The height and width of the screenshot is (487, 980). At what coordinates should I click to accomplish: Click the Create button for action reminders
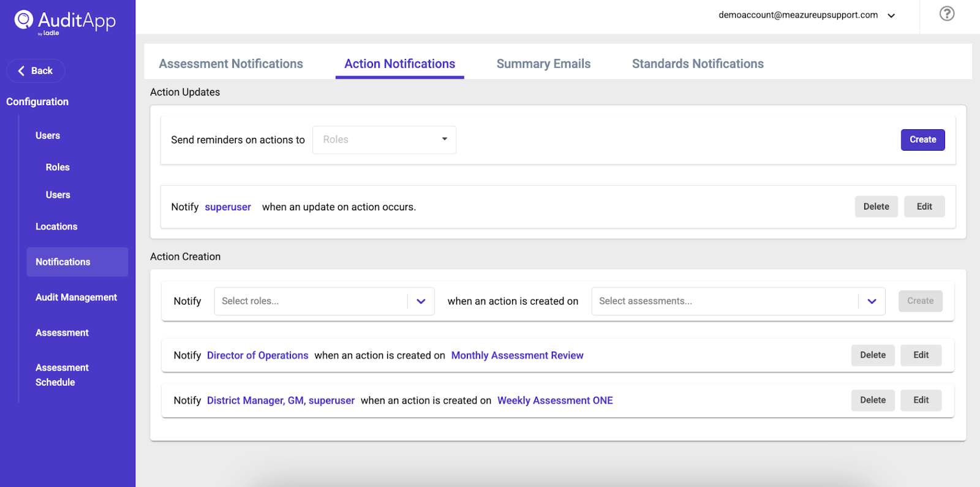[922, 140]
